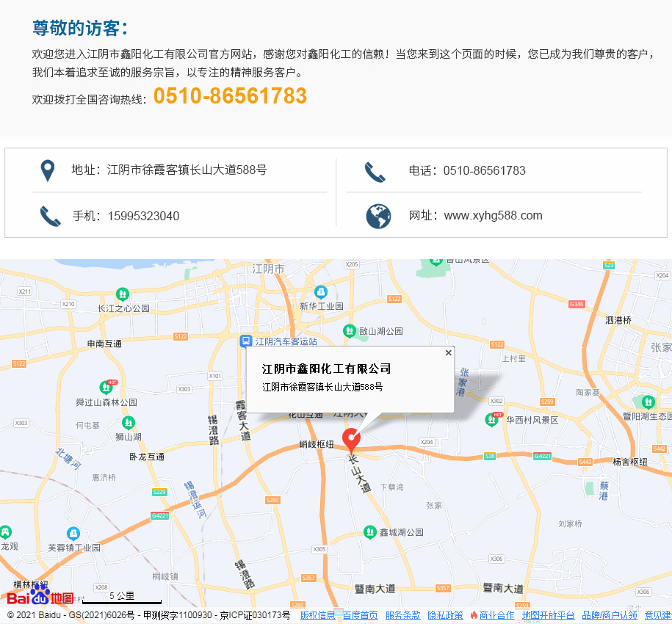The width and height of the screenshot is (672, 624).
Task: Select the 华西村风景区 scenic spot icon
Action: (492, 419)
